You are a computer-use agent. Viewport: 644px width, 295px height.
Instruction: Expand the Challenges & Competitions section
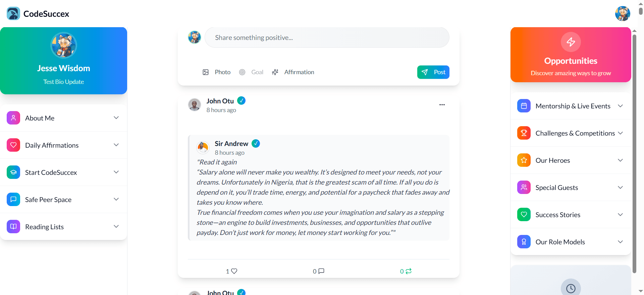571,133
